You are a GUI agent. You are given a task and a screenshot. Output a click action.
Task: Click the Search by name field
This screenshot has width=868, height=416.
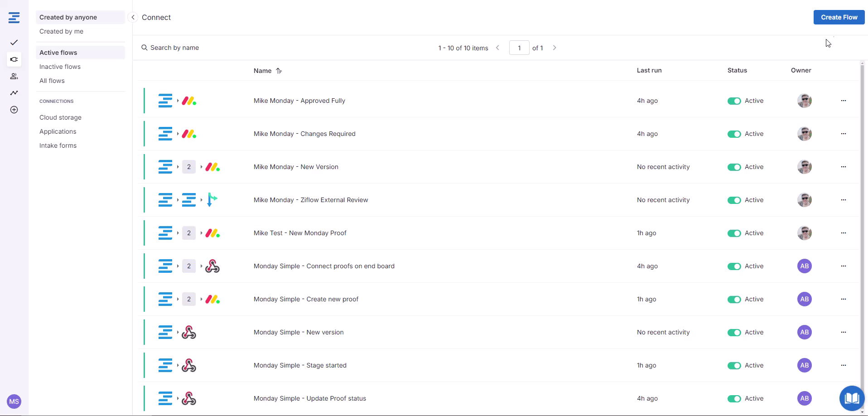pos(174,48)
